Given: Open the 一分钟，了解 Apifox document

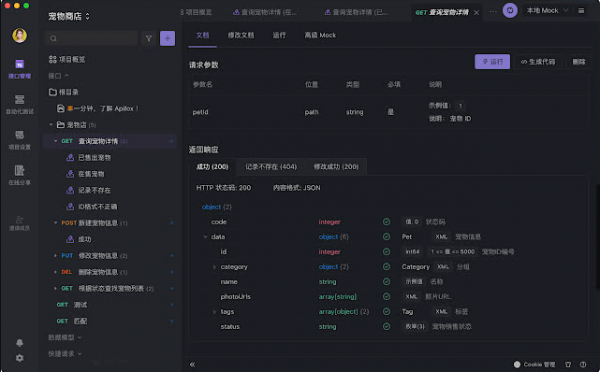Looking at the screenshot, I should pyautogui.click(x=98, y=108).
